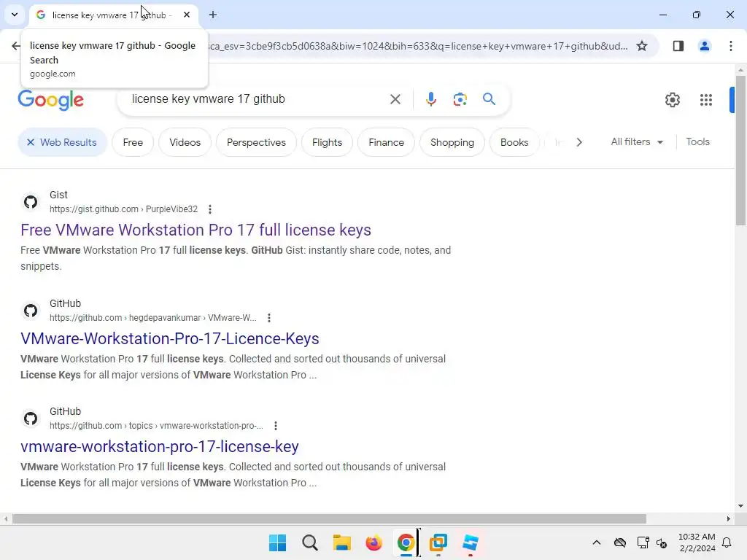
Task: Bookmark this page with the star icon
Action: (x=642, y=46)
